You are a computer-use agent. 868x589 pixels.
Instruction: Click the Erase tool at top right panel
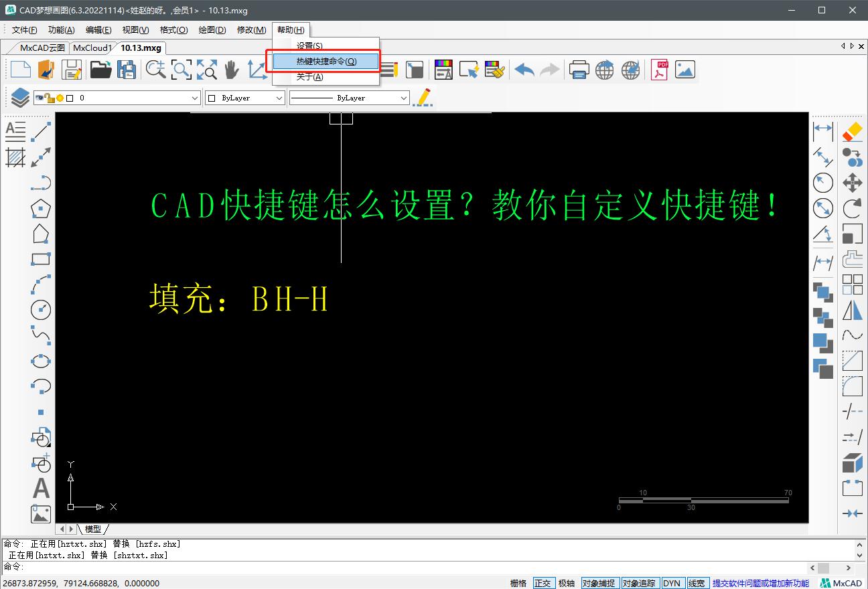852,132
